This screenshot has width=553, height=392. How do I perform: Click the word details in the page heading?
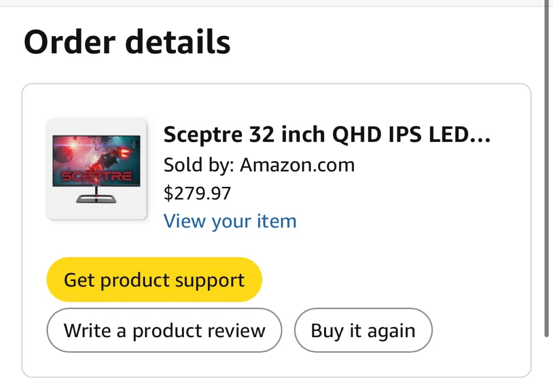click(178, 42)
